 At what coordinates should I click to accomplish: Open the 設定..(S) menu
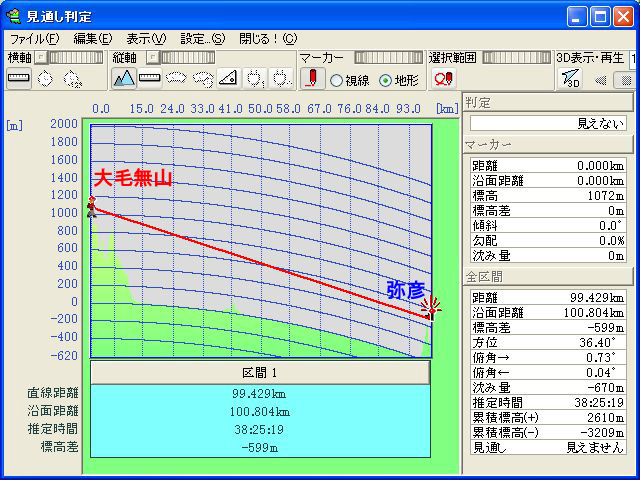point(202,39)
